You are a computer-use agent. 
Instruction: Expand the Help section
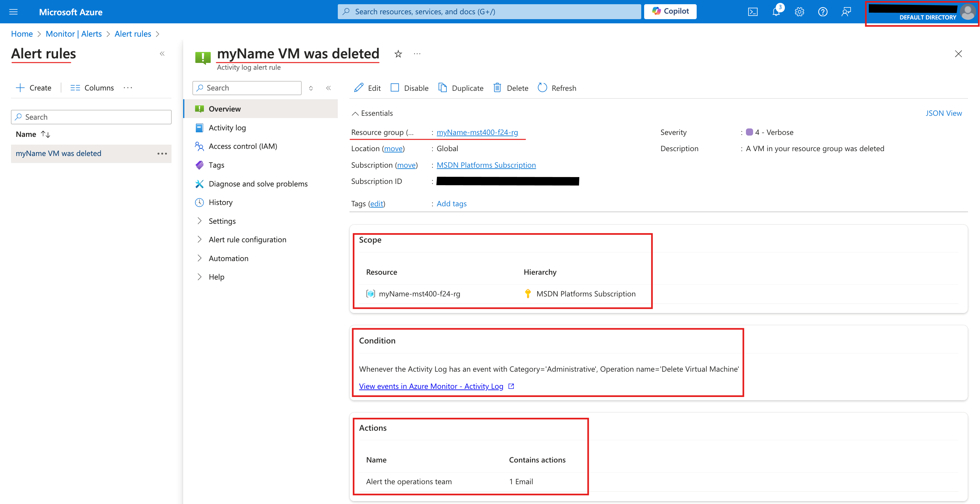coord(216,277)
